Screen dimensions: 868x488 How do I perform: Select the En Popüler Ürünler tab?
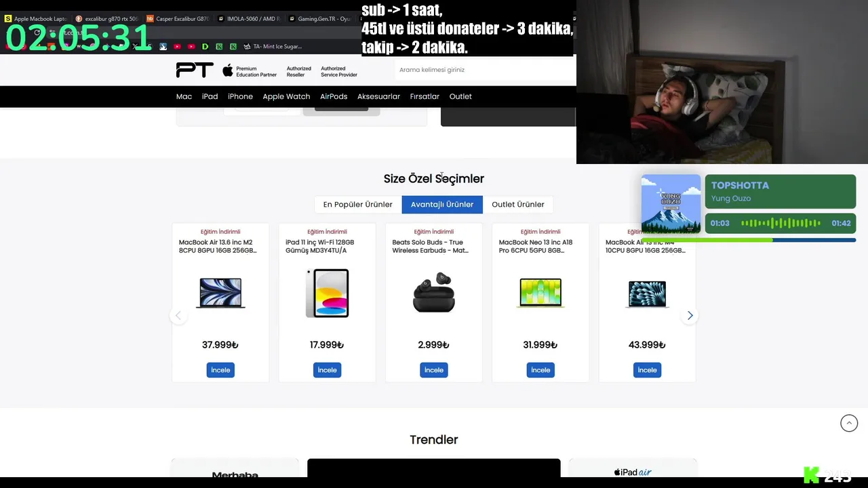[358, 204]
